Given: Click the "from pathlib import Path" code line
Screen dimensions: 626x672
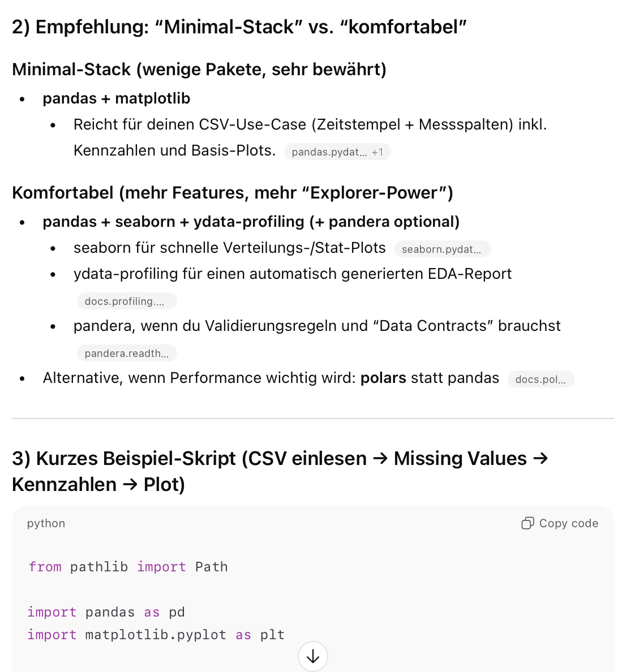Looking at the screenshot, I should pos(128,567).
